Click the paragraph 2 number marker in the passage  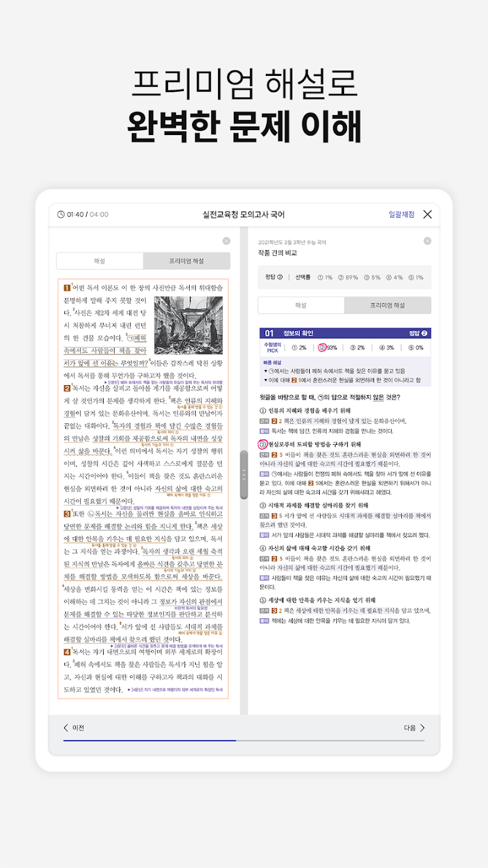point(67,388)
